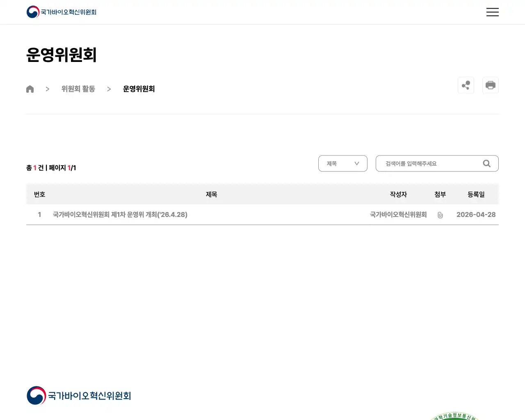Click the 번호 column header
This screenshot has height=420, width=525.
(x=39, y=194)
